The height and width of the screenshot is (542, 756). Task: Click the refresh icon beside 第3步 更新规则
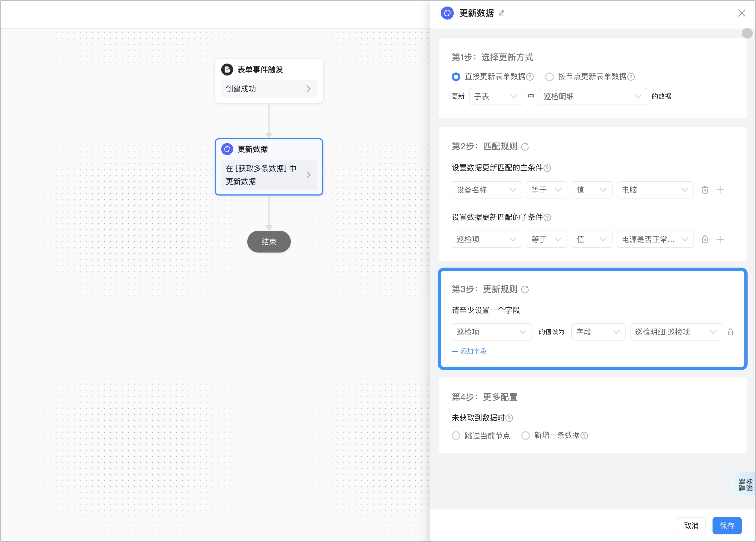click(x=525, y=289)
